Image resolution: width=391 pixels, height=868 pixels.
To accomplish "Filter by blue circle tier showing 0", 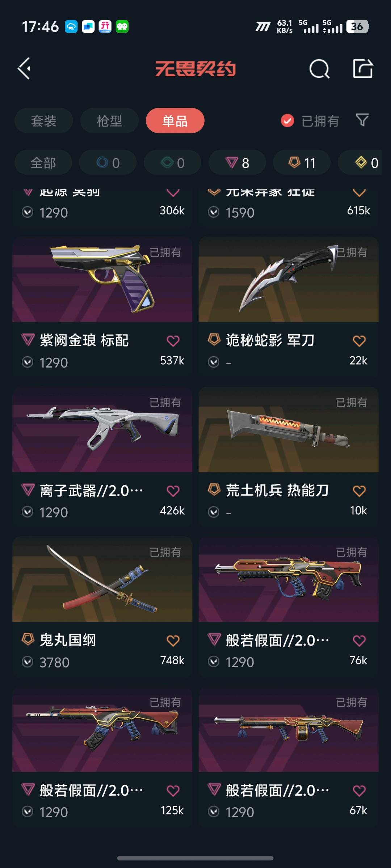I will [108, 163].
